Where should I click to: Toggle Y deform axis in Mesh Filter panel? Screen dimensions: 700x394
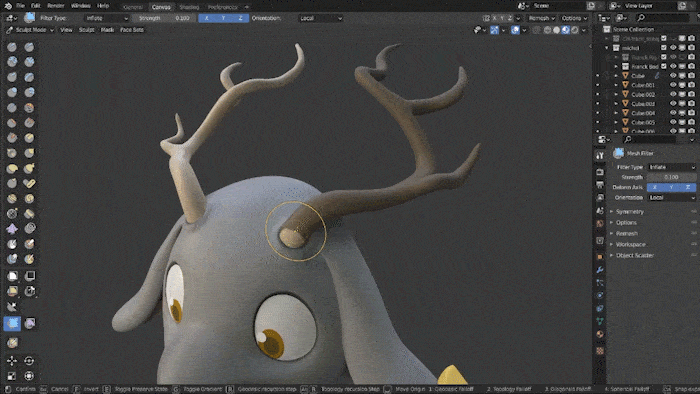click(671, 187)
